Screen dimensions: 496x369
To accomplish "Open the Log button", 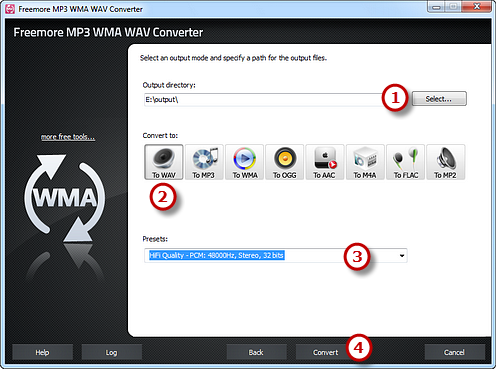I will coord(111,352).
